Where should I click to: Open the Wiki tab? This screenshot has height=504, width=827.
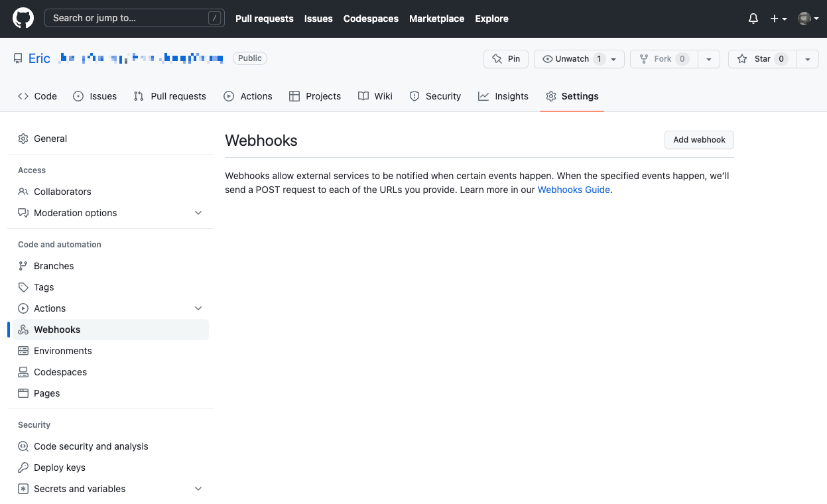tap(375, 96)
